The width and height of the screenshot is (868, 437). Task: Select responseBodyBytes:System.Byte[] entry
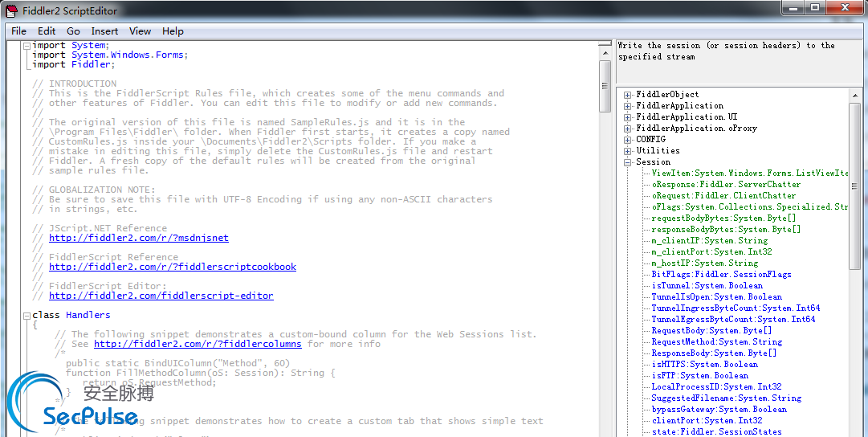(x=726, y=229)
